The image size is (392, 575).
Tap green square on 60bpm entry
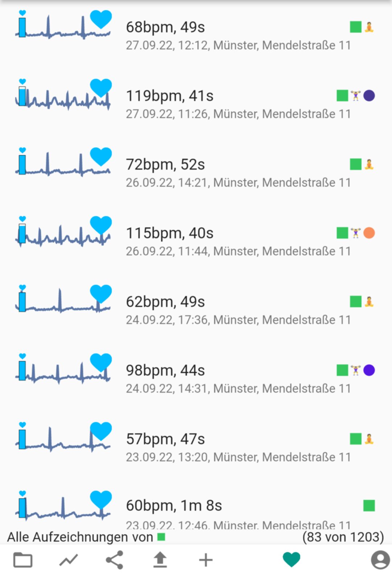pyautogui.click(x=369, y=505)
